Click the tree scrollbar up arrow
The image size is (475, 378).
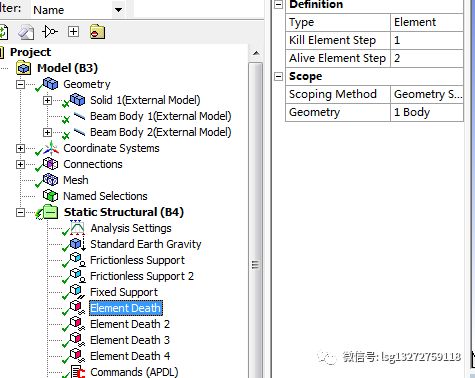[x=256, y=53]
